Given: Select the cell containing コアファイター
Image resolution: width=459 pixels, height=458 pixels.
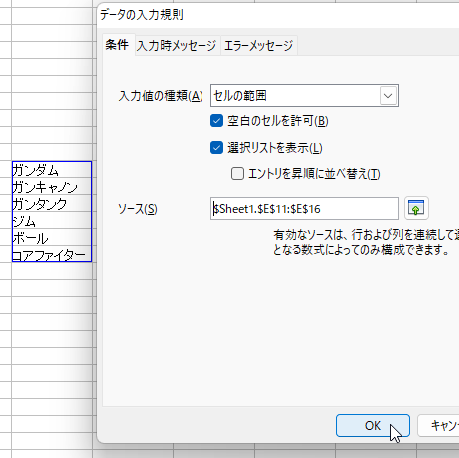Looking at the screenshot, I should coord(52,254).
